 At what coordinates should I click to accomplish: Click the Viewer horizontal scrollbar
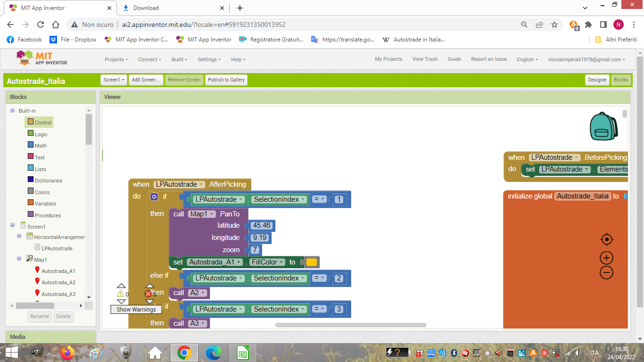coord(351,325)
